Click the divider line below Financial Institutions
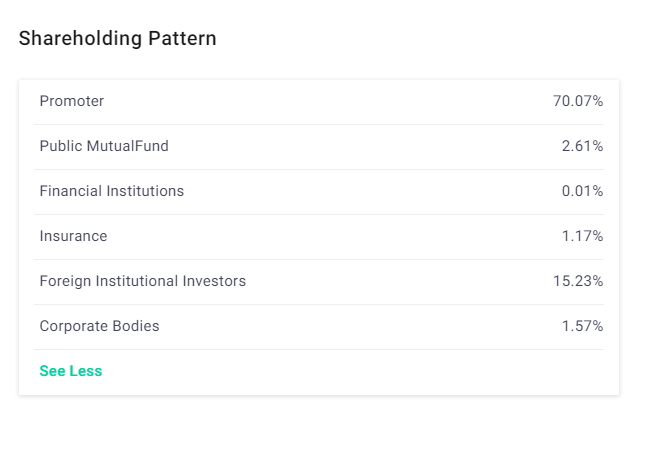The width and height of the screenshot is (672, 452). pos(319,214)
